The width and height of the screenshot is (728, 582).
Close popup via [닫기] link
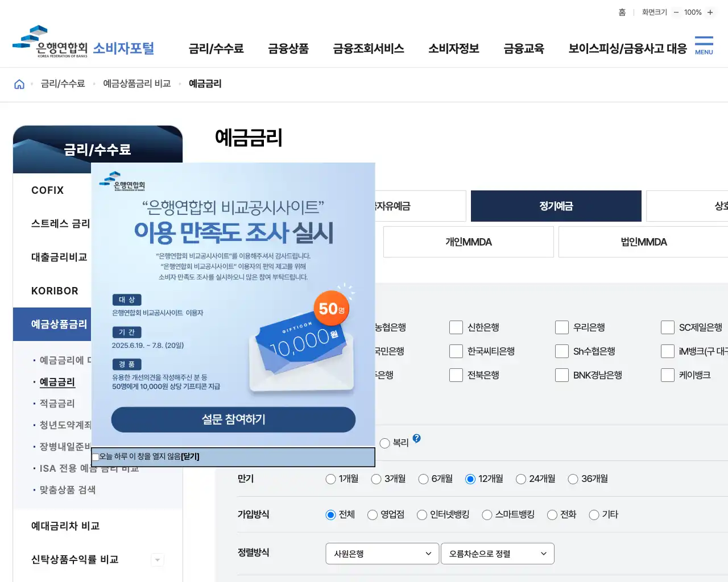(x=190, y=456)
